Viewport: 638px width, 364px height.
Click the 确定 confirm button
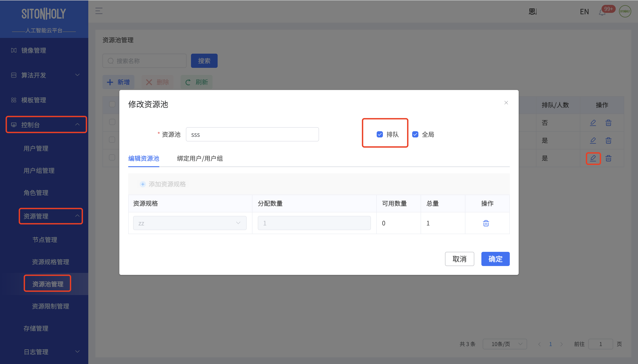pos(495,259)
